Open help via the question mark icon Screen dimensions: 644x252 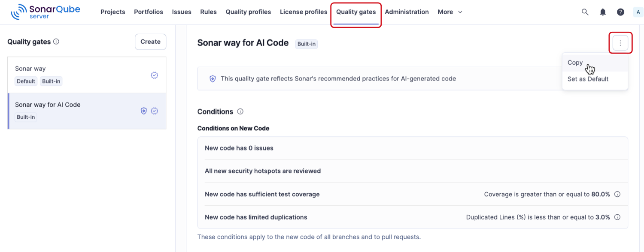pyautogui.click(x=620, y=12)
